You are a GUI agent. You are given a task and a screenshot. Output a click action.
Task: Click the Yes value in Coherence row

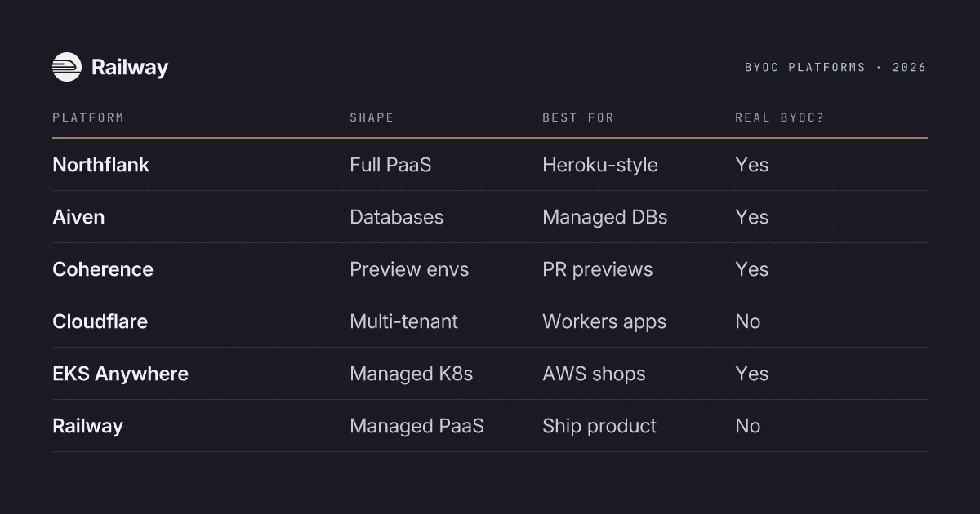coord(752,269)
